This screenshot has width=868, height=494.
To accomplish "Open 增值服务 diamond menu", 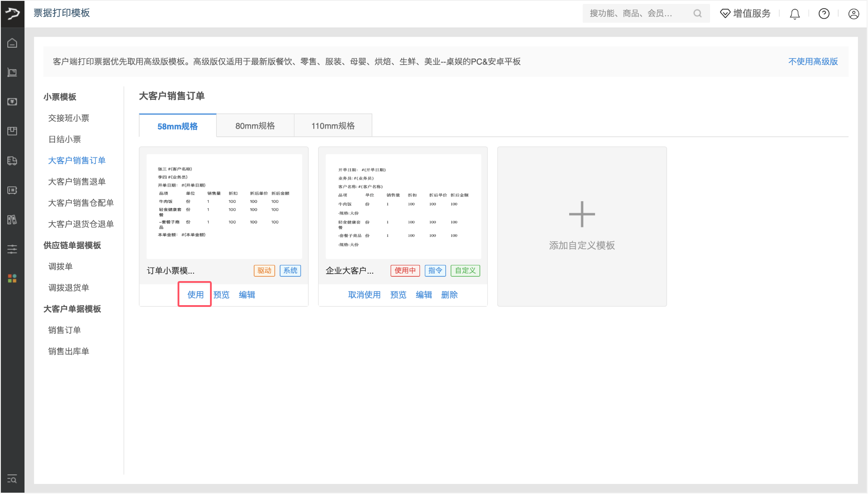I will coord(745,14).
